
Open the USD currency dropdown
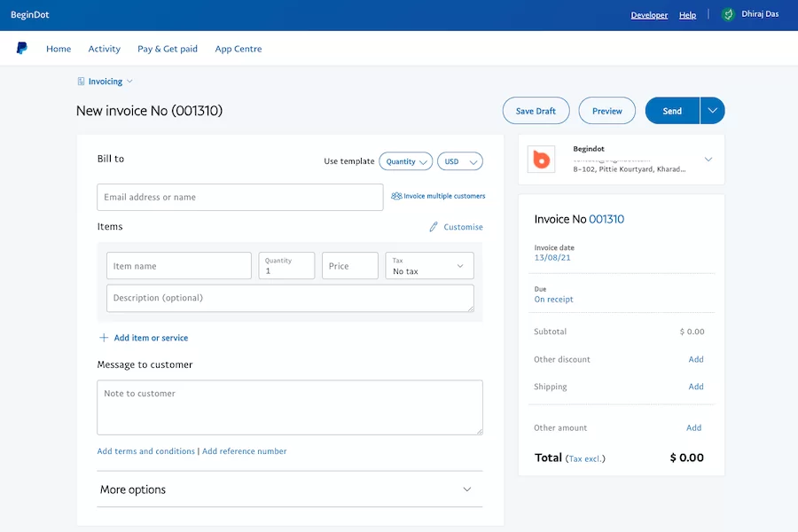point(460,161)
